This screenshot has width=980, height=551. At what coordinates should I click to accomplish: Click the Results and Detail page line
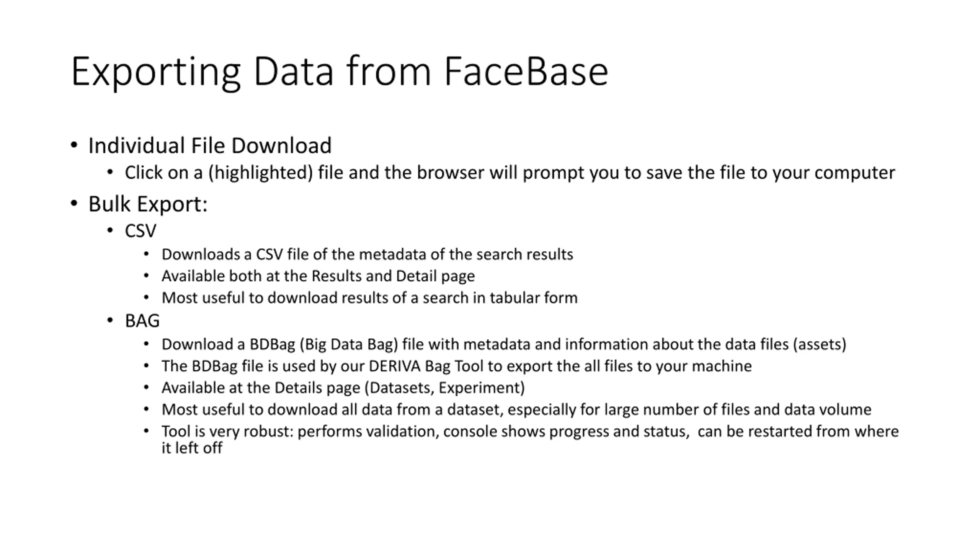(x=318, y=276)
